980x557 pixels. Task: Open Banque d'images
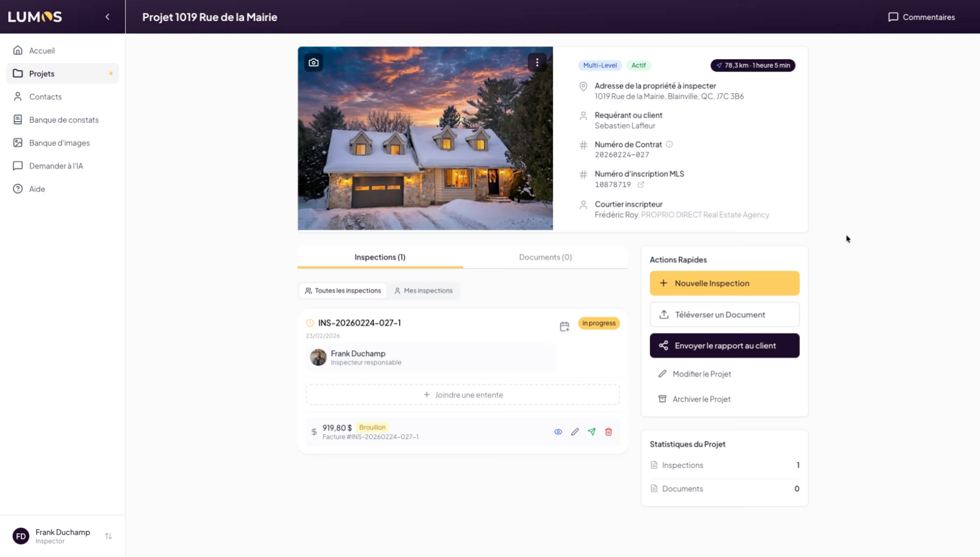coord(62,143)
